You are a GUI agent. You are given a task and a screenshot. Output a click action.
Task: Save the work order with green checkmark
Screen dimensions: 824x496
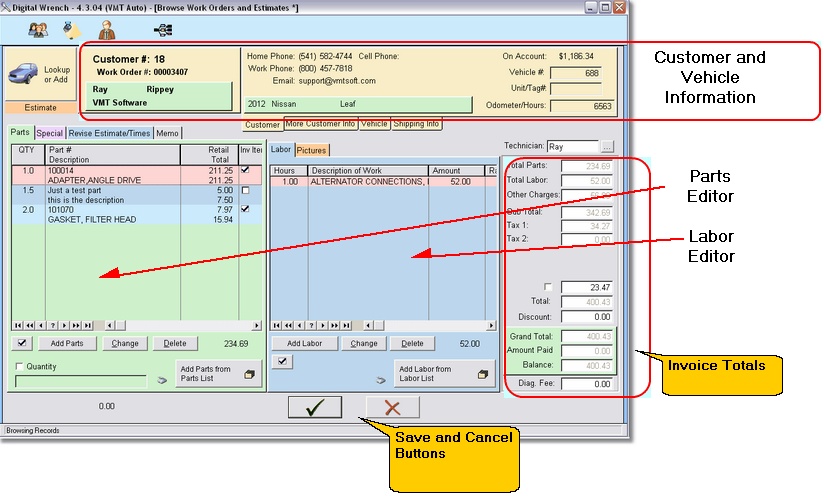(315, 407)
